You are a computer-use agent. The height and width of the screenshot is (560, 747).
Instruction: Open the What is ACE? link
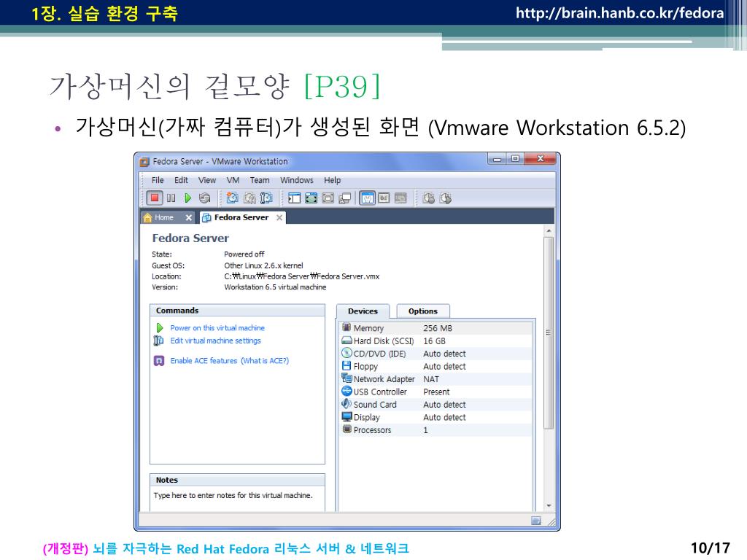click(x=265, y=361)
